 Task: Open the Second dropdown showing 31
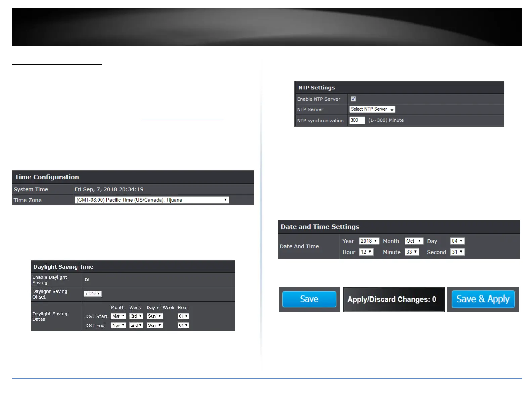pos(457,252)
